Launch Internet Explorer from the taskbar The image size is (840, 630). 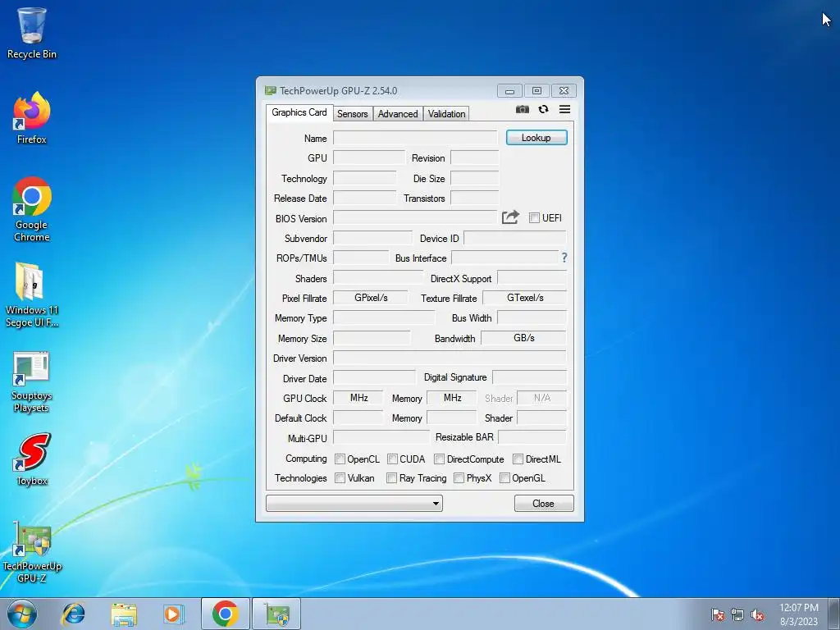[x=73, y=614]
